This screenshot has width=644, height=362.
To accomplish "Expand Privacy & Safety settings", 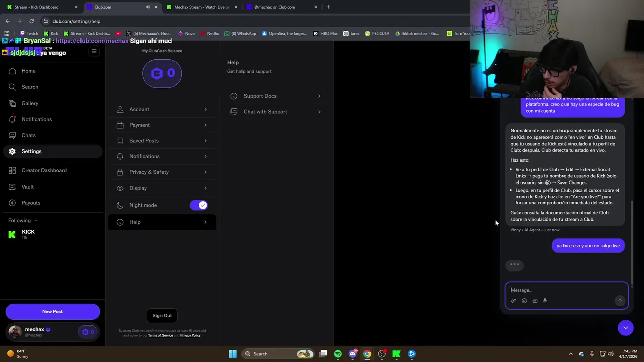I will click(162, 172).
